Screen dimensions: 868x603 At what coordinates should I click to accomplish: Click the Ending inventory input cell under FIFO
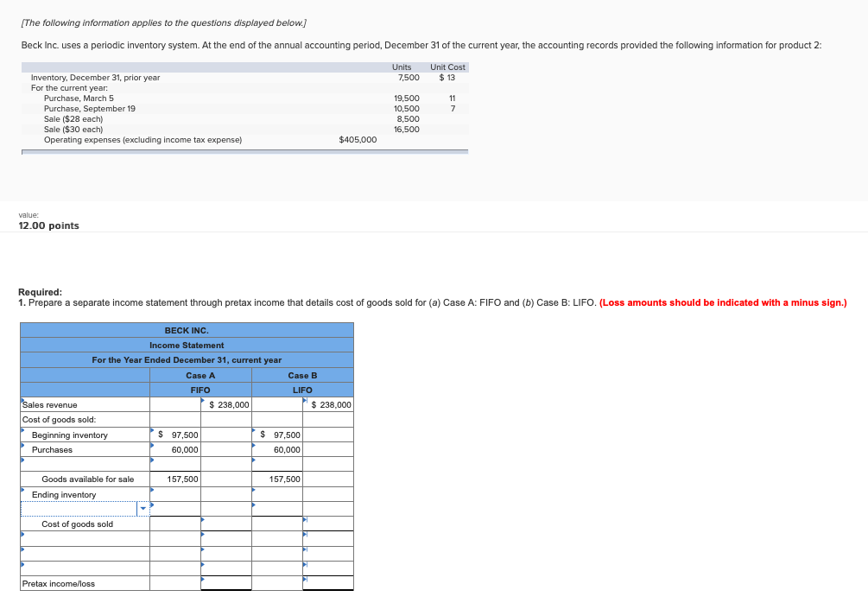(x=177, y=494)
